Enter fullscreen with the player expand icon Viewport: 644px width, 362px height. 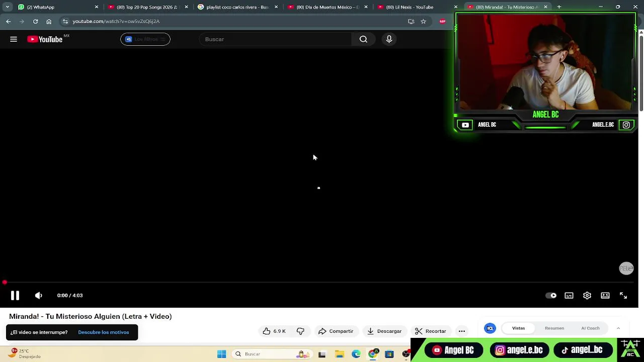[623, 296]
